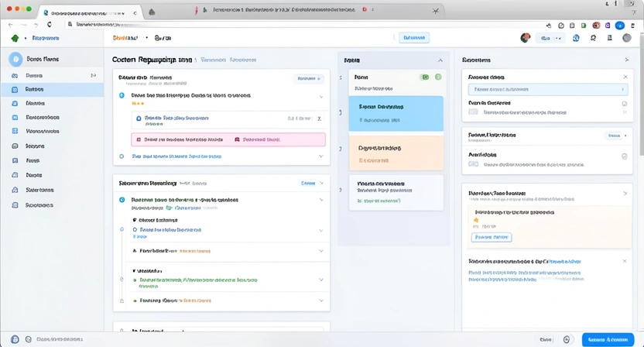Open the gray profile circle at the header's end
Screen dimensions: 644x347
(627, 38)
